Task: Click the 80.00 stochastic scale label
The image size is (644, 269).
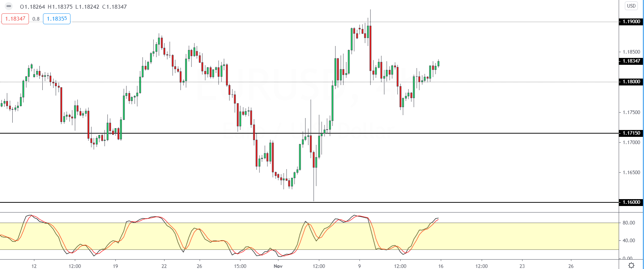Action: pyautogui.click(x=629, y=223)
